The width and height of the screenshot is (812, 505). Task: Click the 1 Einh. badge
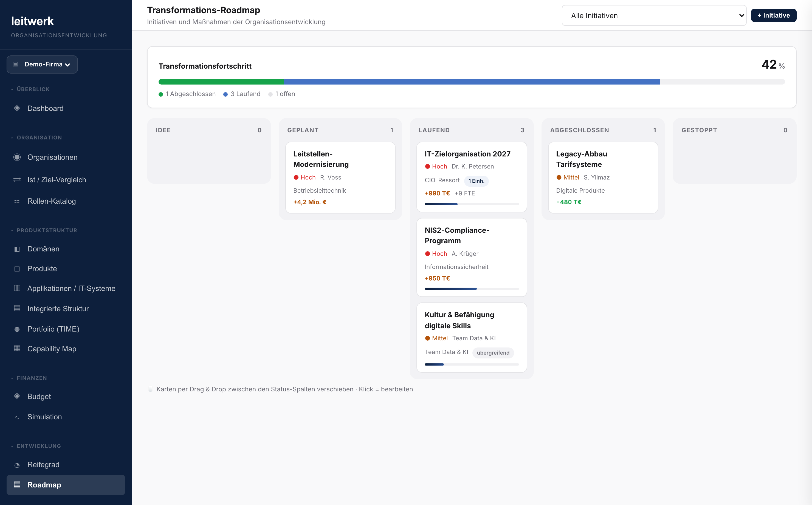(x=476, y=181)
